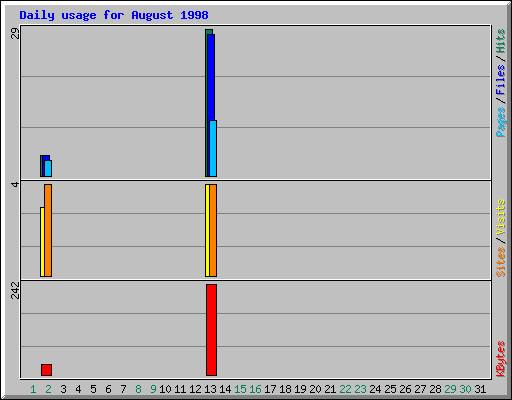This screenshot has width=512, height=400.
Task: Click the Hits legend label
Action: [x=500, y=41]
